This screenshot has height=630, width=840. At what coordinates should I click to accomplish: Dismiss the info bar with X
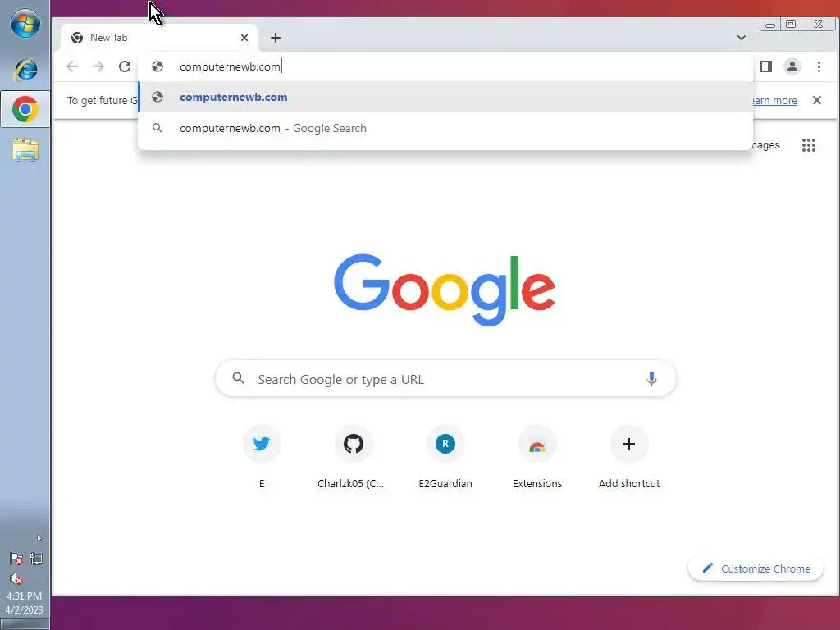tap(817, 100)
